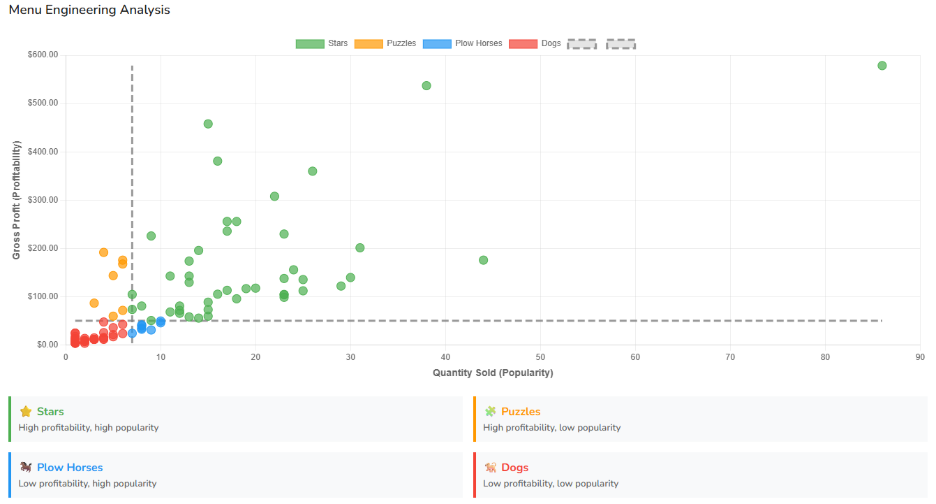
Task: Click the green data point at quantity 38
Action: (x=426, y=86)
